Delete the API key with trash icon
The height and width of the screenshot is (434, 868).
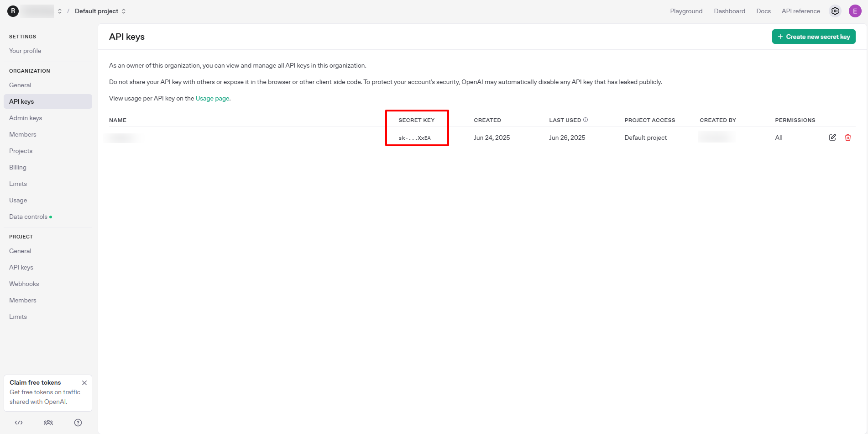click(848, 138)
